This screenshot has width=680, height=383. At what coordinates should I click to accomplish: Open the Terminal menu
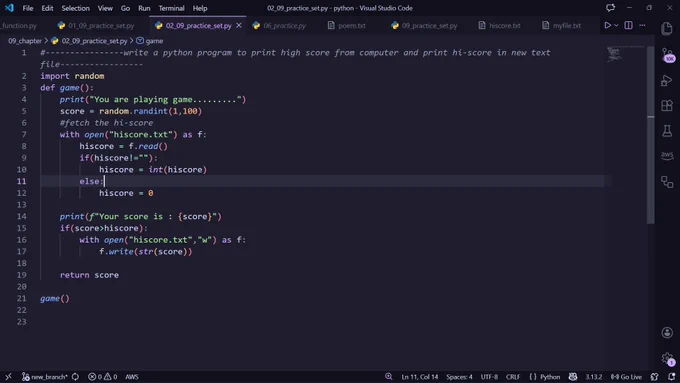pos(171,8)
